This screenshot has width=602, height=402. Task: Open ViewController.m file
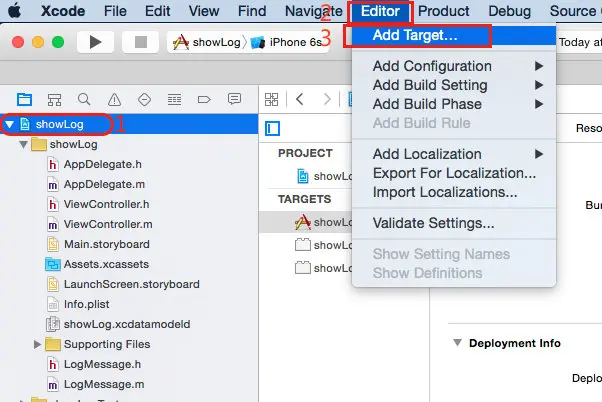108,224
